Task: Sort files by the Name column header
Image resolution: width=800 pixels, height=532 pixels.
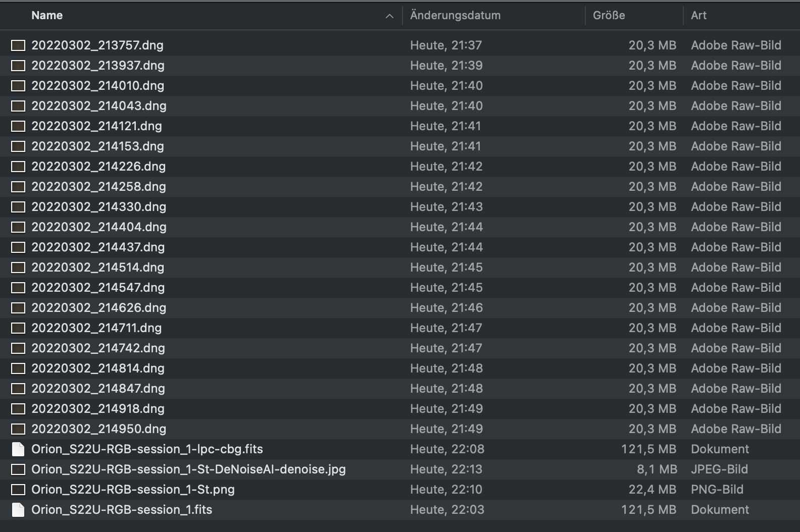Action: tap(47, 16)
